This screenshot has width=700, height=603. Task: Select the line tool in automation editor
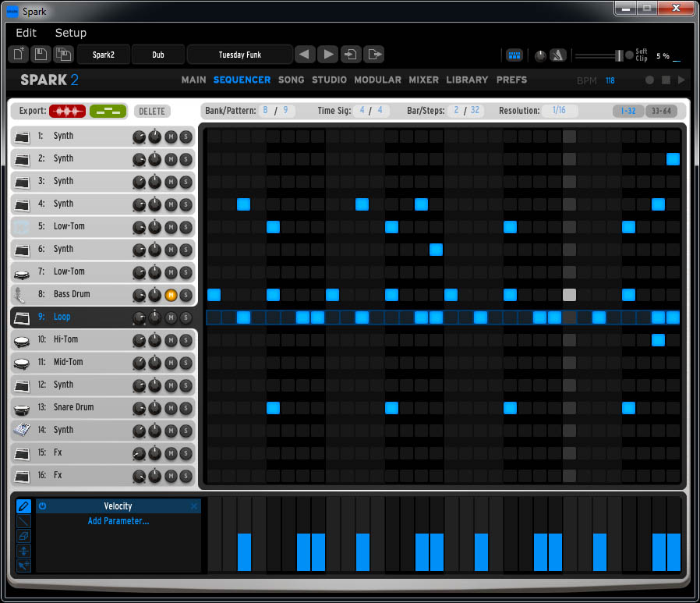23,521
